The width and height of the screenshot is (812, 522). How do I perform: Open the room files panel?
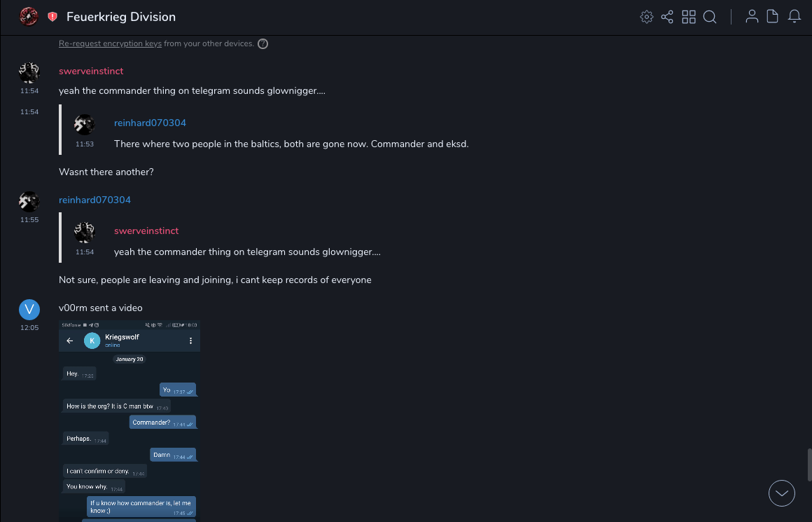[773, 17]
